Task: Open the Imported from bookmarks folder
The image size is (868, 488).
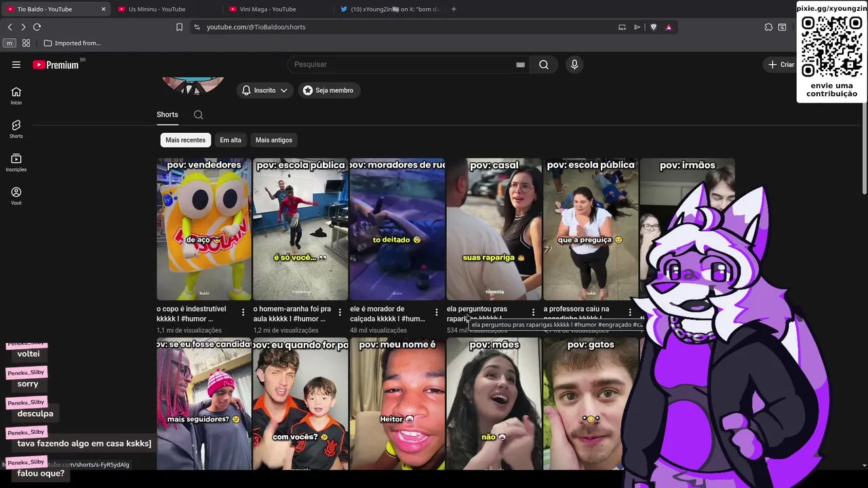Action: point(72,43)
